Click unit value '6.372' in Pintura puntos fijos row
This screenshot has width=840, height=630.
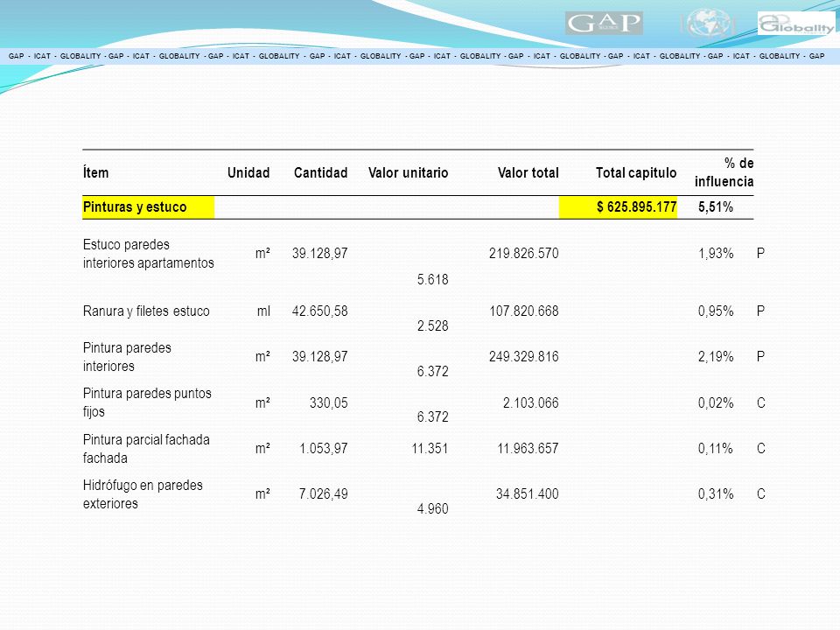433,417
